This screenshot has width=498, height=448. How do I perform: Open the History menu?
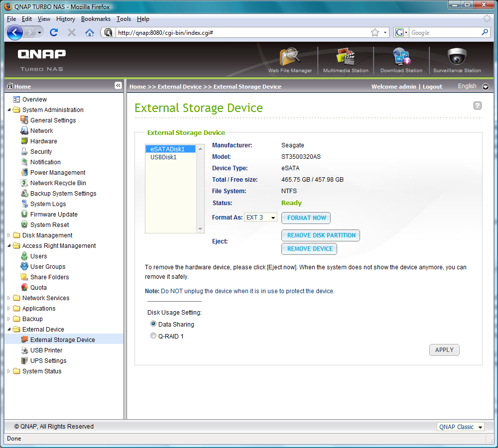[x=66, y=19]
